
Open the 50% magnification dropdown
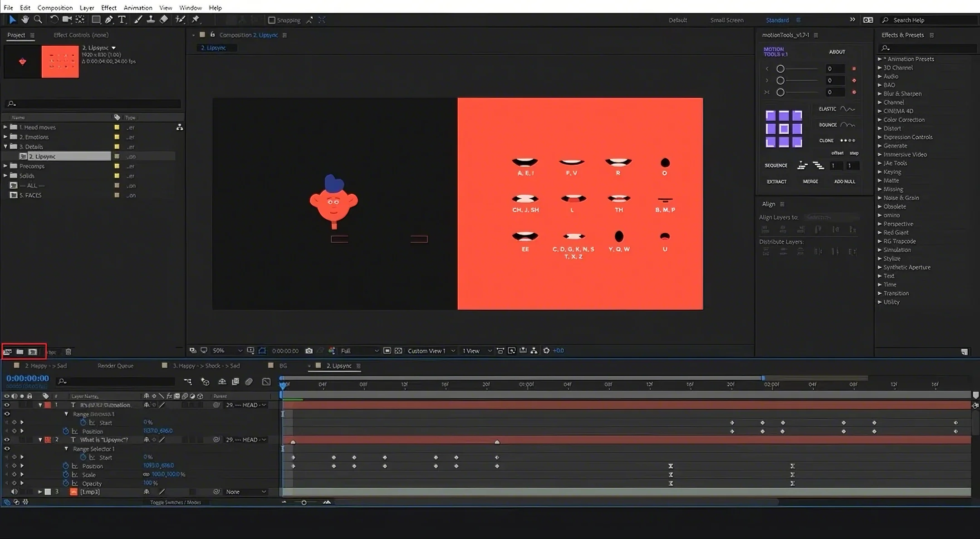point(228,351)
